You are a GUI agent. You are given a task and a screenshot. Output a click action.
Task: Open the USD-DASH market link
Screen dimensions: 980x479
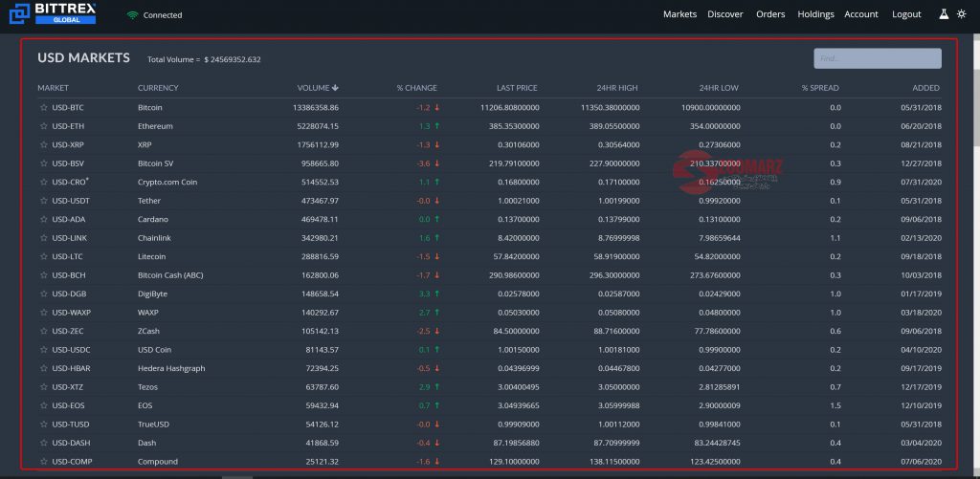(70, 443)
